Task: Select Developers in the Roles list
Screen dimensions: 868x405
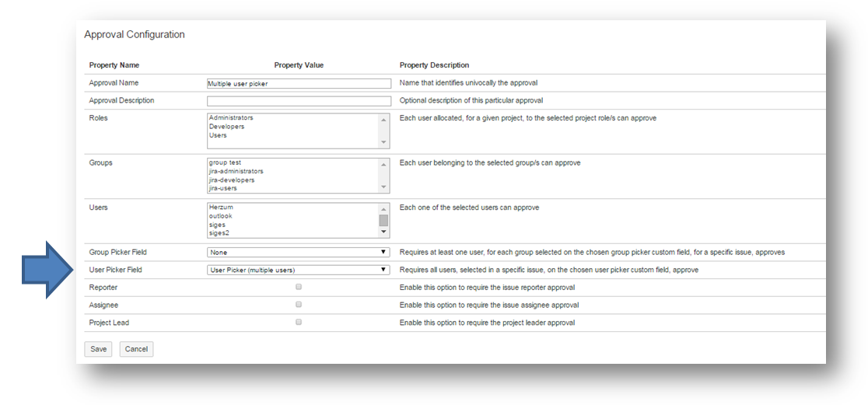Action: click(226, 127)
